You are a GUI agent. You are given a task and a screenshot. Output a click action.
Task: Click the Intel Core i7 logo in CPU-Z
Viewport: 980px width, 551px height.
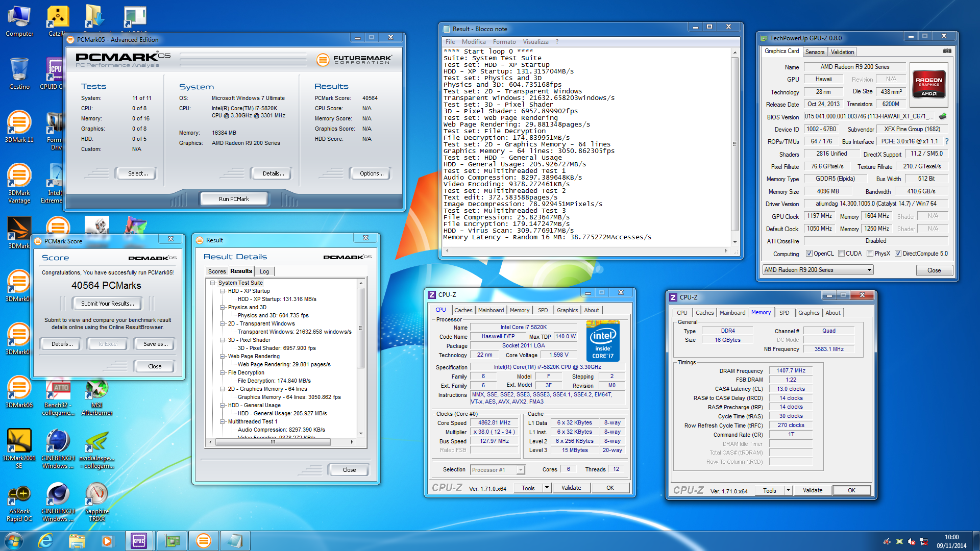603,341
